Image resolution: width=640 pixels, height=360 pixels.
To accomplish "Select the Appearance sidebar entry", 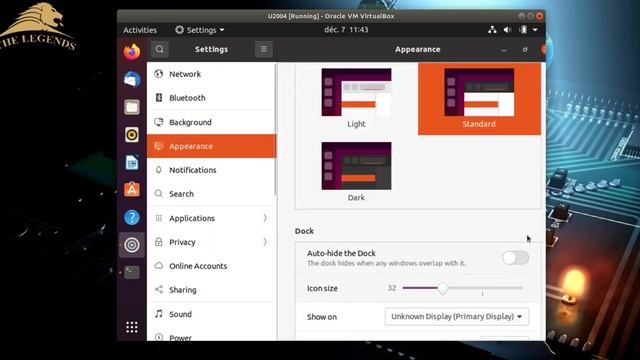I will pos(211,146).
